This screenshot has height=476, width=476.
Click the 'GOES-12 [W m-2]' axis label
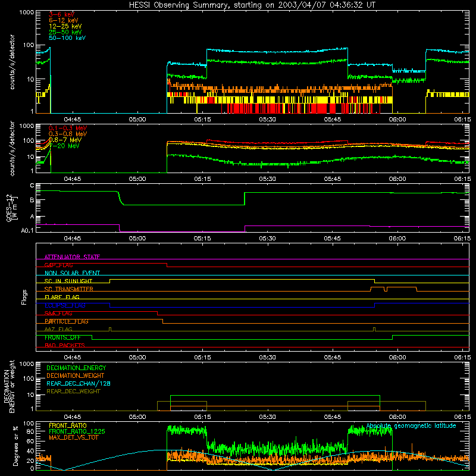point(12,208)
